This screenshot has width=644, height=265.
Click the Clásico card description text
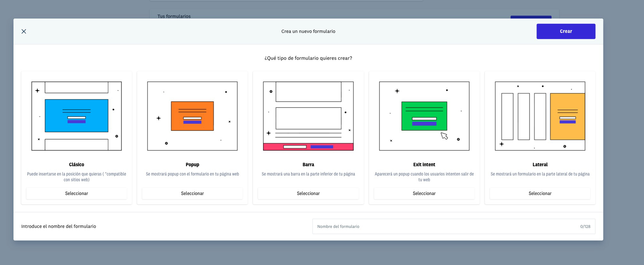click(x=76, y=177)
